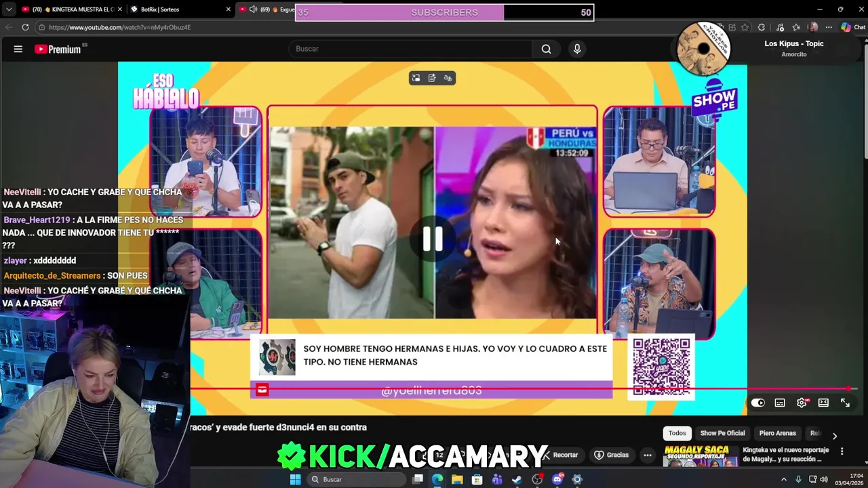Open Copilot Chat in browser toolbar
The height and width of the screenshot is (488, 868).
[853, 27]
